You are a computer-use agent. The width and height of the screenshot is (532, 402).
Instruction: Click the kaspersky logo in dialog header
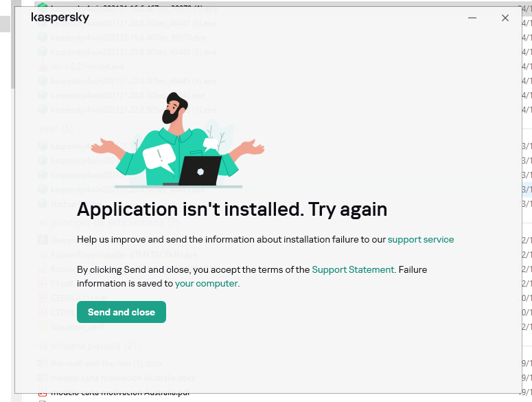point(60,17)
